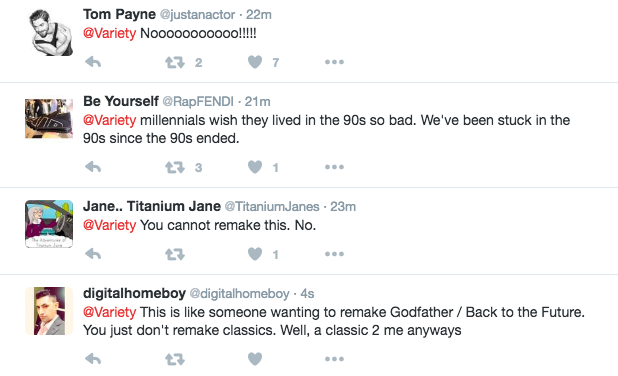This screenshot has height=376, width=618.
Task: Open the 23m timestamp on Jane's tweet
Action: (x=343, y=207)
